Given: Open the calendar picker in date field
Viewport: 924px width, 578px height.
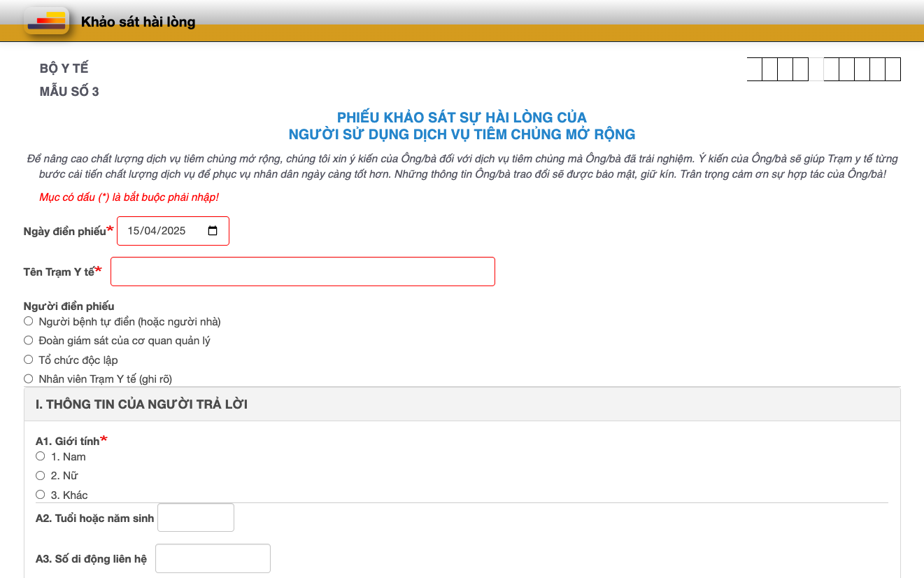Looking at the screenshot, I should (x=213, y=231).
